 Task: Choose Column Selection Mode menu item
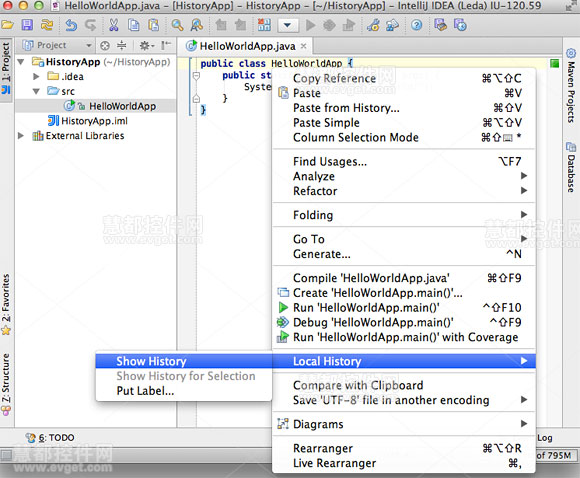point(404,138)
